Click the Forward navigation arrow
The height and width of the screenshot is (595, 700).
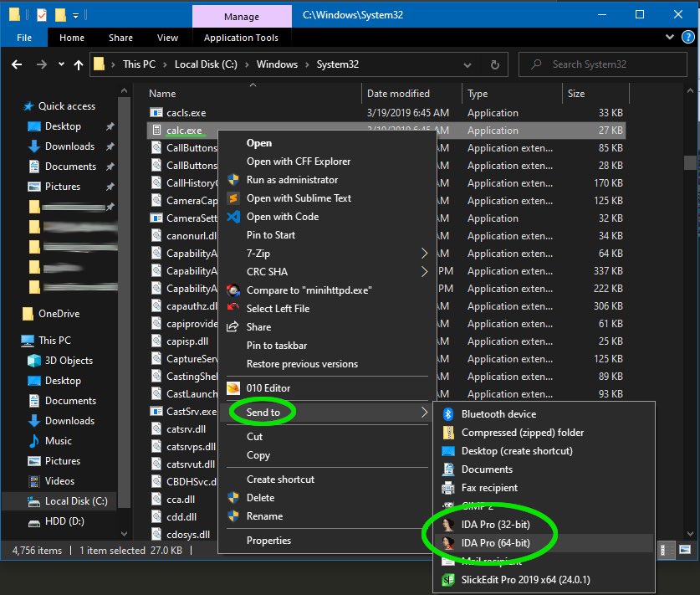42,64
